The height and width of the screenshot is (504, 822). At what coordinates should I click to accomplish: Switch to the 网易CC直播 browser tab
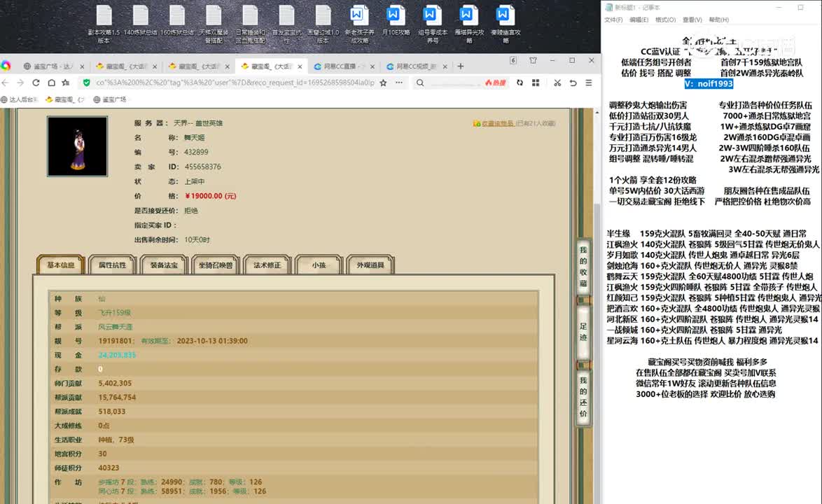pos(344,66)
